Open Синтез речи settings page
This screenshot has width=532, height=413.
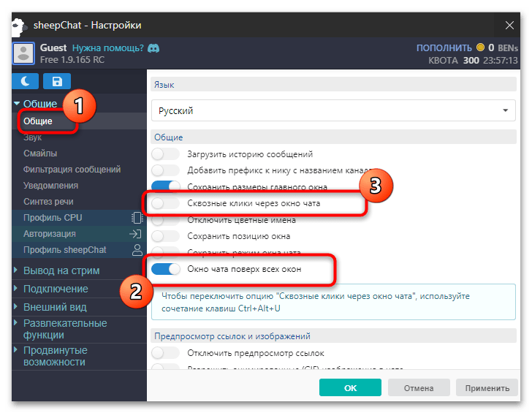48,202
